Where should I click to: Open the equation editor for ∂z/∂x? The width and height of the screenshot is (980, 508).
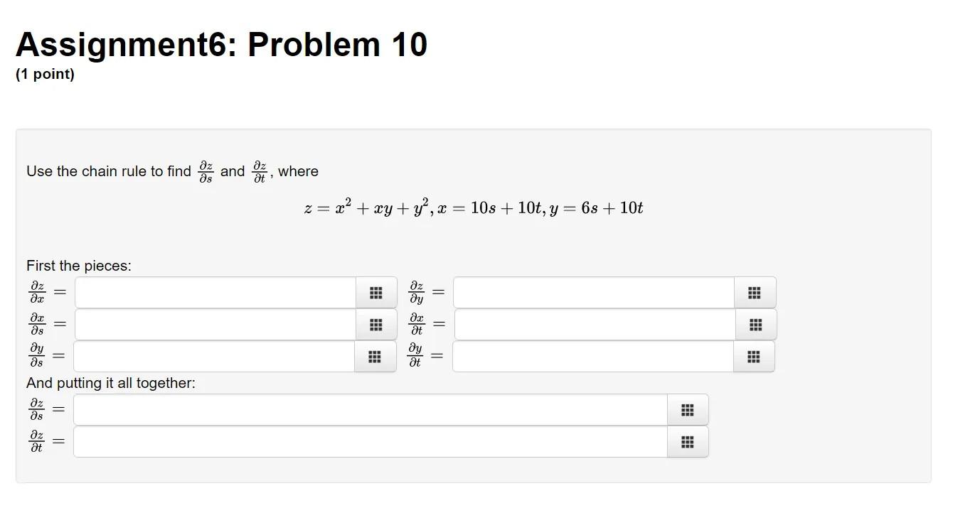point(376,292)
